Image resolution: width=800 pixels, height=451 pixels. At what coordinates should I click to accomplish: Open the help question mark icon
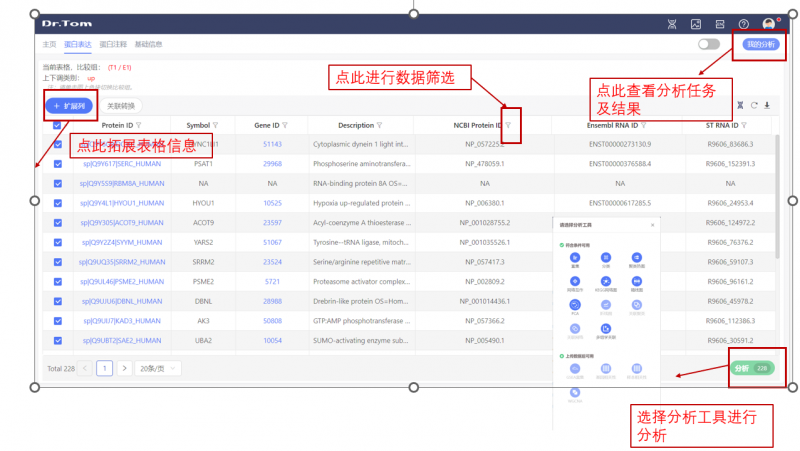tap(743, 24)
